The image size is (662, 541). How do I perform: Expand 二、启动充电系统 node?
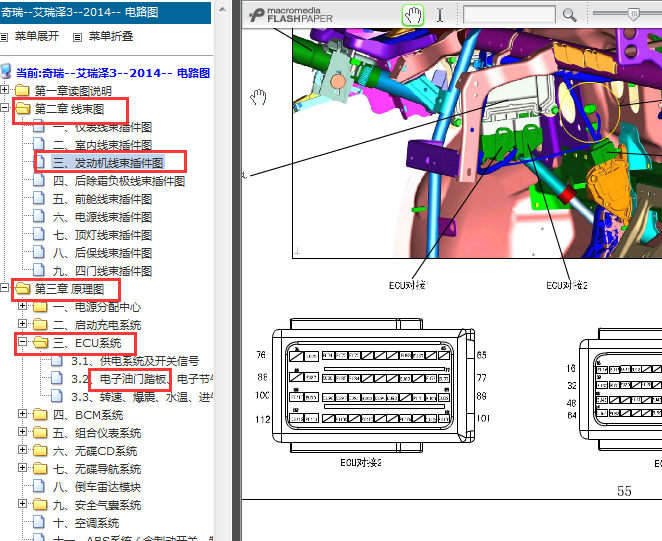22,324
